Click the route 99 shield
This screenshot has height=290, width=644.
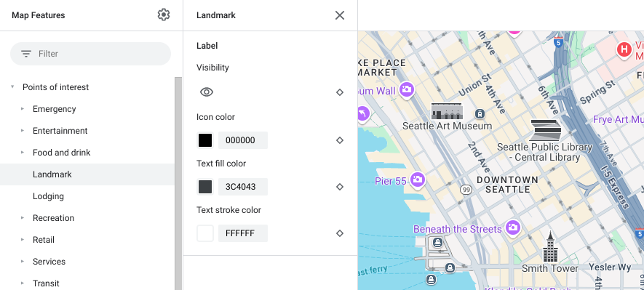coord(466,190)
